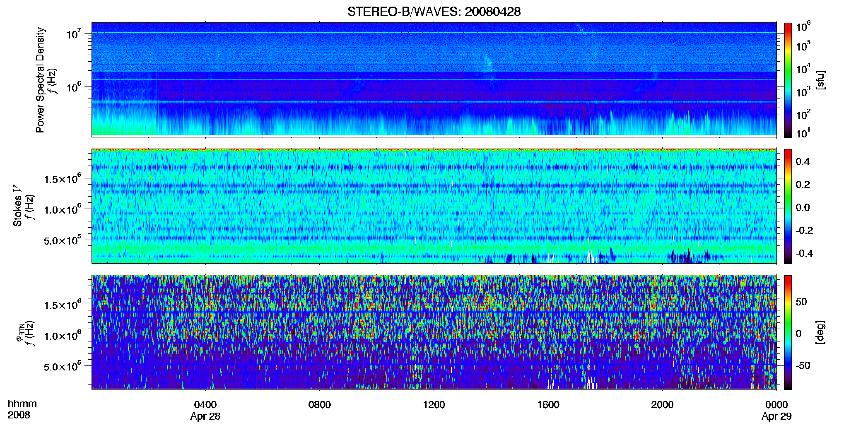868x447 pixels.
Task: Click the 0.2 label on the Stokes color bar
Action: point(803,185)
